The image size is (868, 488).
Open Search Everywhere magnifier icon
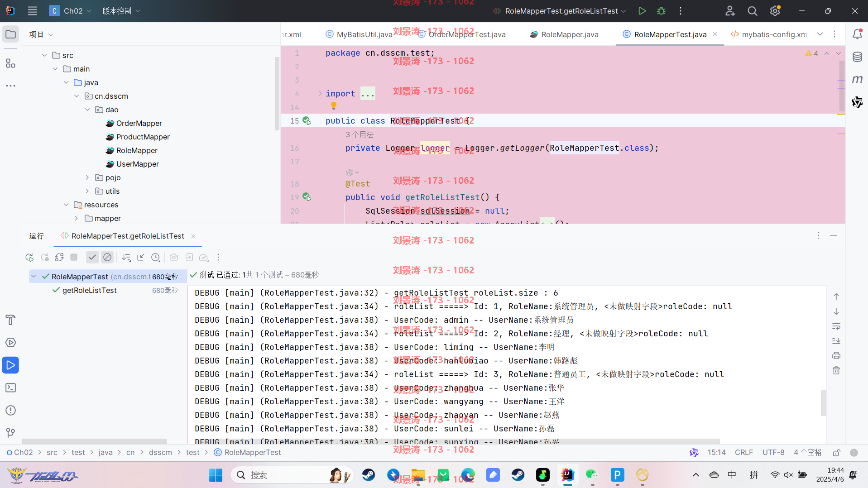click(x=753, y=11)
